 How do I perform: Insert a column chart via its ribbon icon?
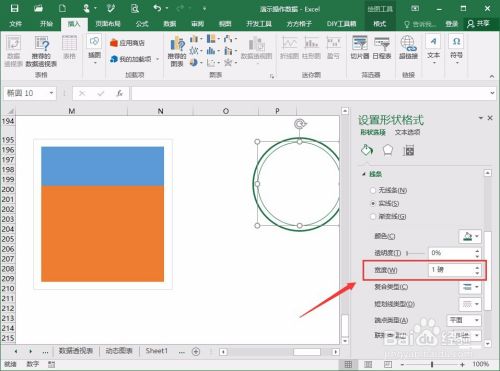[194, 39]
